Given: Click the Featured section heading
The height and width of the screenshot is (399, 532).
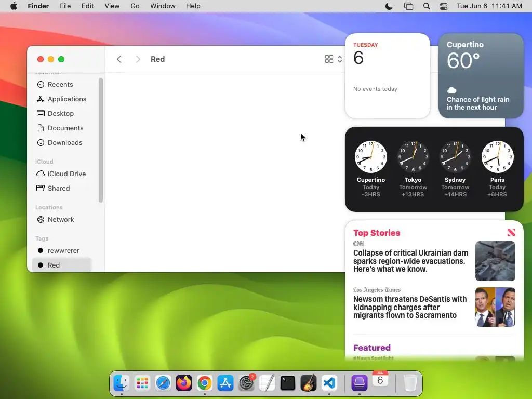Looking at the screenshot, I should [x=372, y=348].
